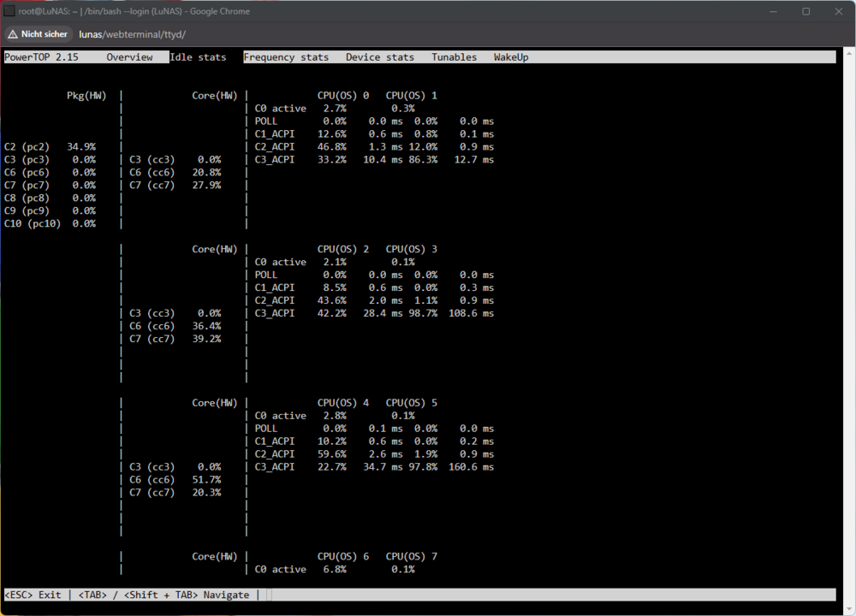The image size is (856, 616).
Task: Click the 12.7 ms value for CPU 1
Action: pos(474,160)
